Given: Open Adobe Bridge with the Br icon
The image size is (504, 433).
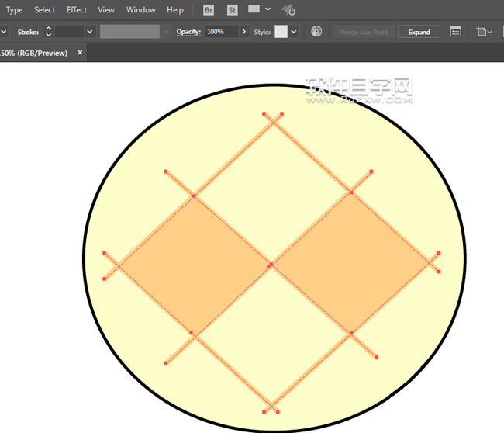Looking at the screenshot, I should tap(209, 10).
